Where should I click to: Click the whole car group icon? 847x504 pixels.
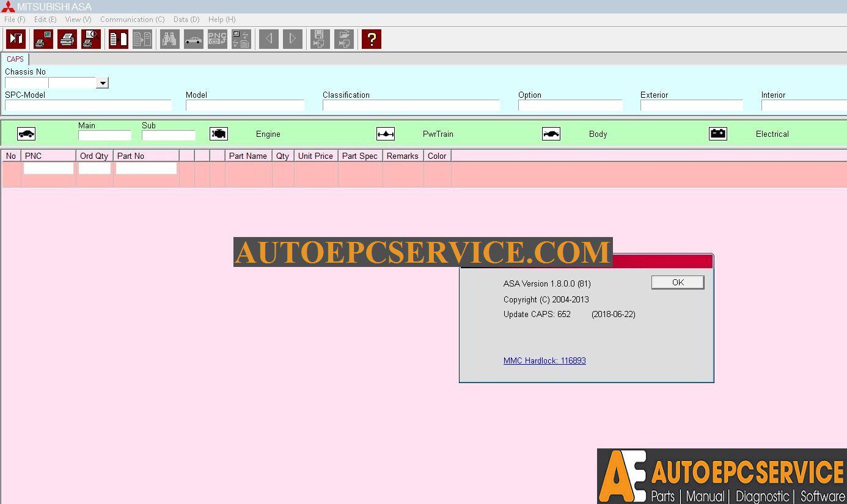point(26,134)
